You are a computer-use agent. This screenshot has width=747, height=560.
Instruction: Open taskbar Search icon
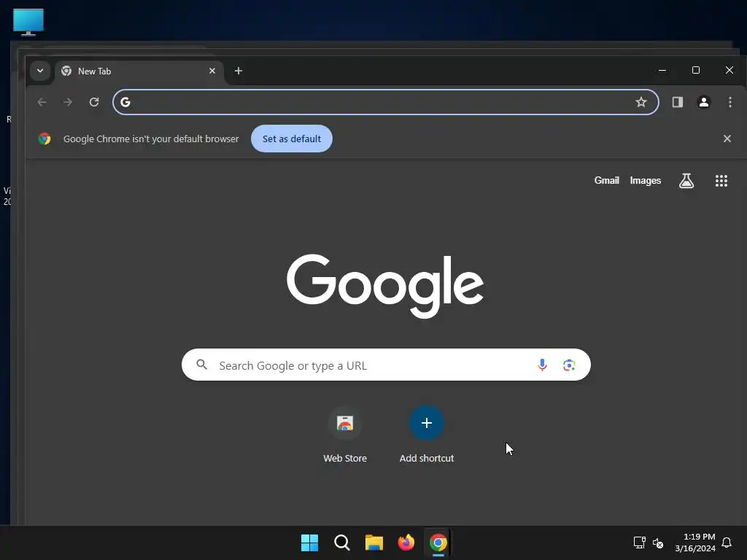(x=342, y=542)
